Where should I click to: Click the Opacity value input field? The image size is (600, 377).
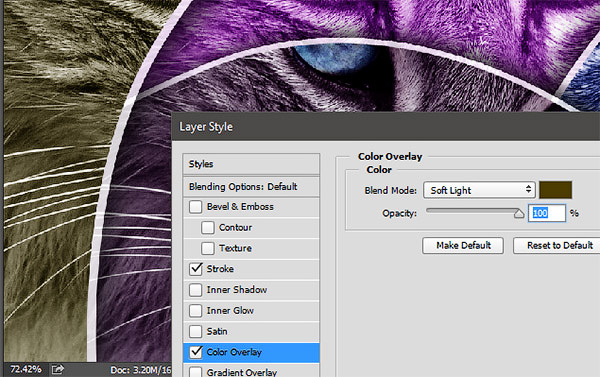pyautogui.click(x=547, y=213)
